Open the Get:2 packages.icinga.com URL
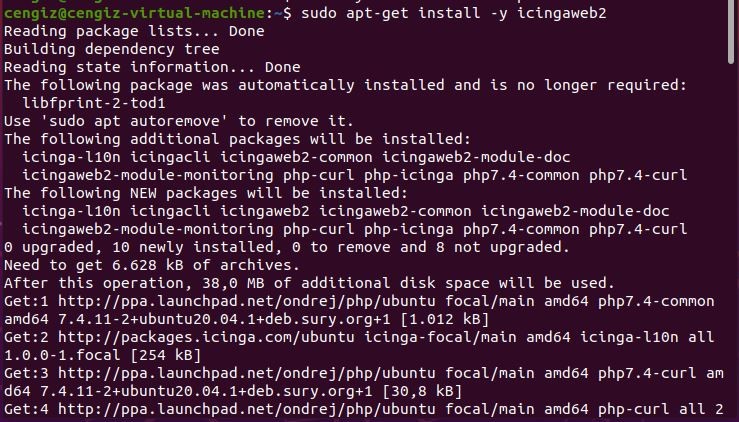 click(x=206, y=338)
